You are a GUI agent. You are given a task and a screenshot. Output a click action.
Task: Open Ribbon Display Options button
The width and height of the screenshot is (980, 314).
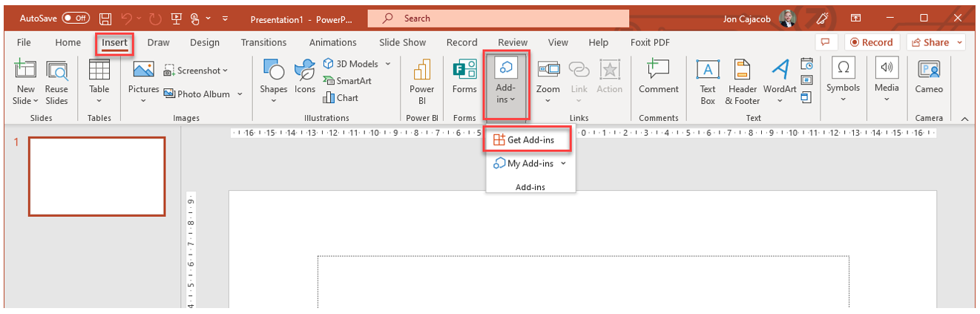[x=856, y=18]
